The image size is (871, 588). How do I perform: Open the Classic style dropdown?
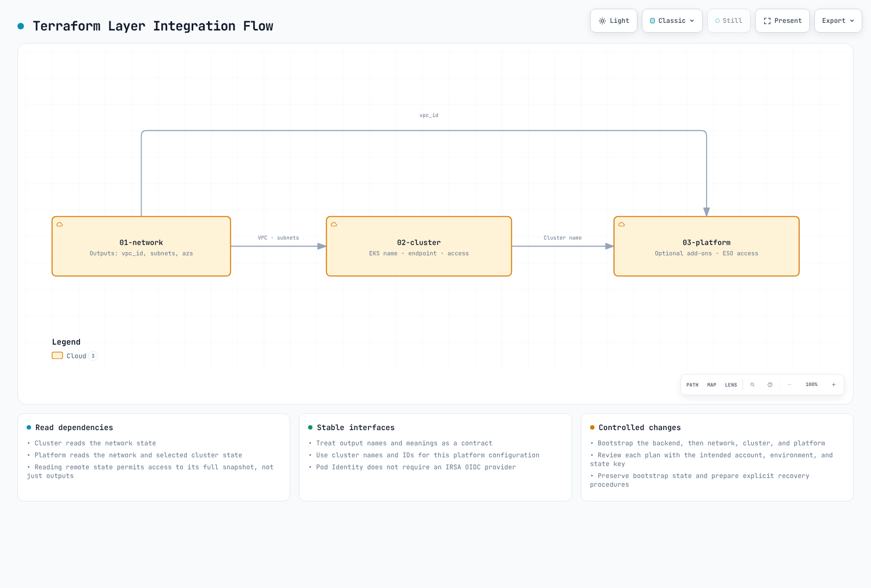click(x=672, y=21)
